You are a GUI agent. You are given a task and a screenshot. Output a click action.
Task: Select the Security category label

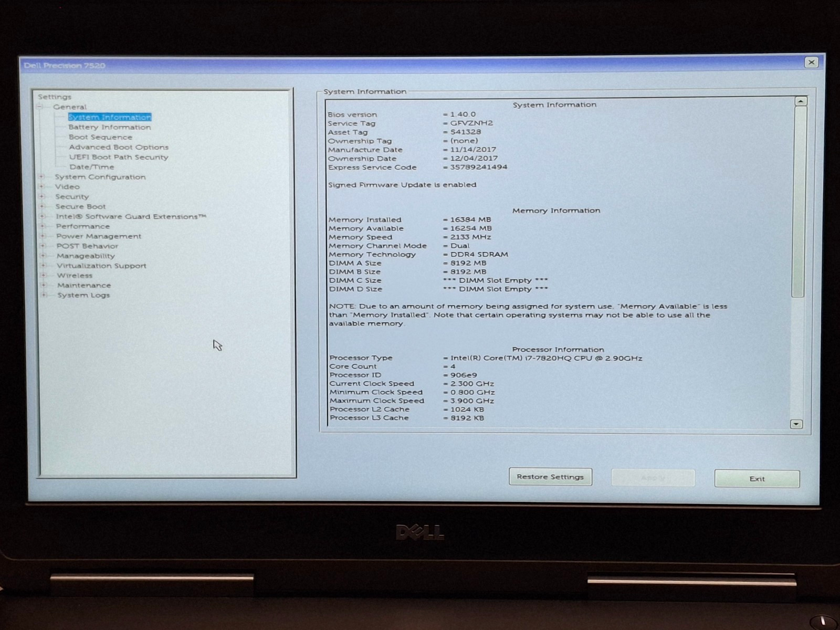72,196
